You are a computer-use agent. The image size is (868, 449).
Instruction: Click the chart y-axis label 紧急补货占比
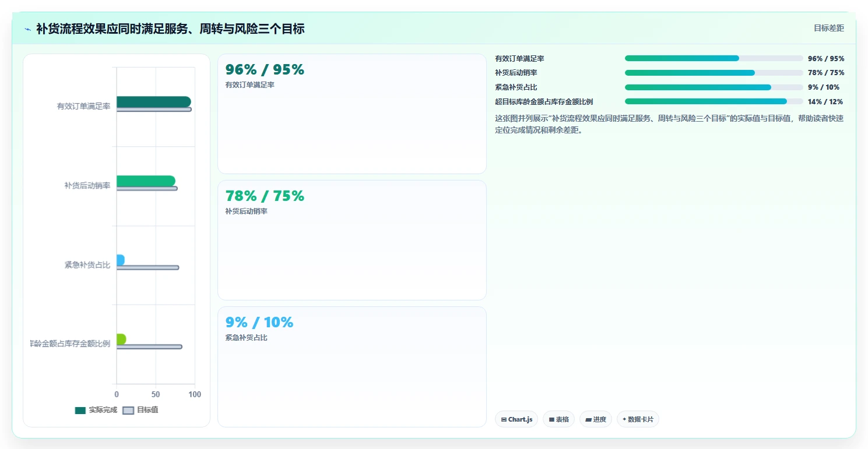(87, 265)
